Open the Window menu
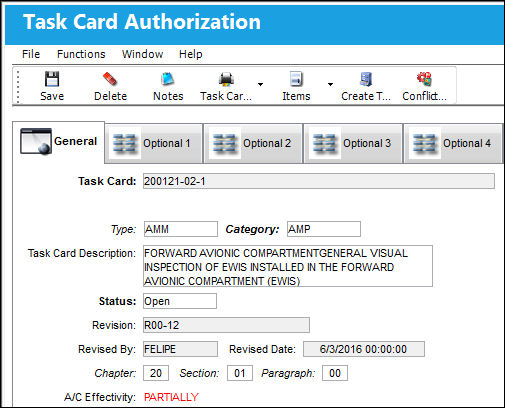Image resolution: width=505 pixels, height=408 pixels. (142, 54)
